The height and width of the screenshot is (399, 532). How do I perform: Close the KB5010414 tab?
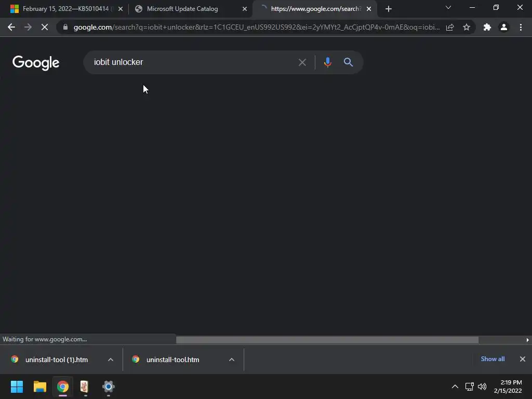coord(121,9)
